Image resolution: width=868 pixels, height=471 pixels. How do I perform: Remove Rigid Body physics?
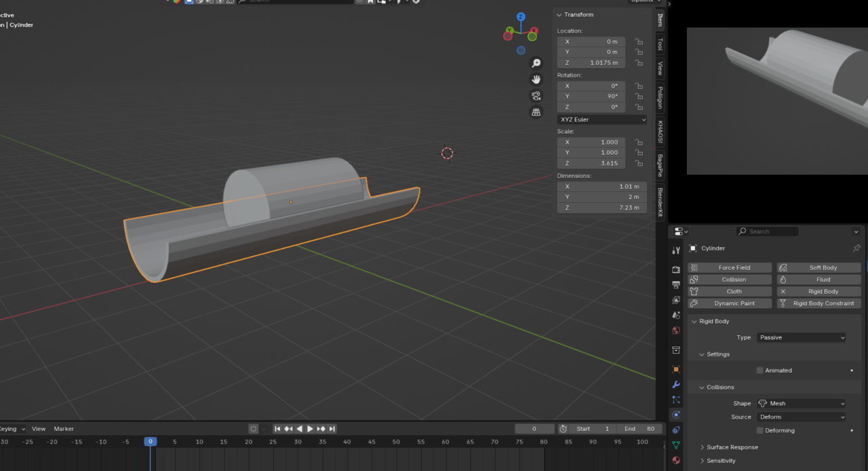tap(819, 291)
